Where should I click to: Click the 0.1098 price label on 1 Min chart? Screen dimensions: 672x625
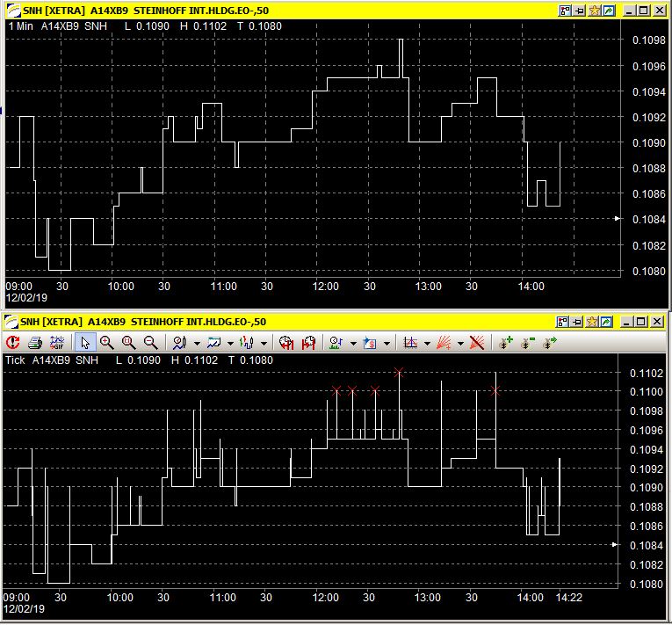[x=649, y=40]
